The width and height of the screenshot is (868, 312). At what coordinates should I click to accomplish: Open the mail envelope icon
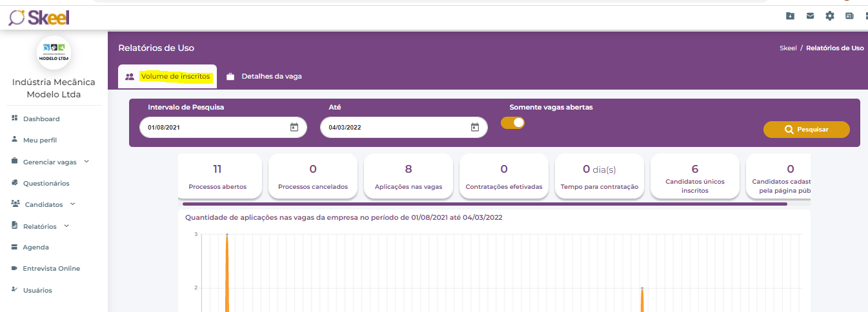tap(810, 16)
